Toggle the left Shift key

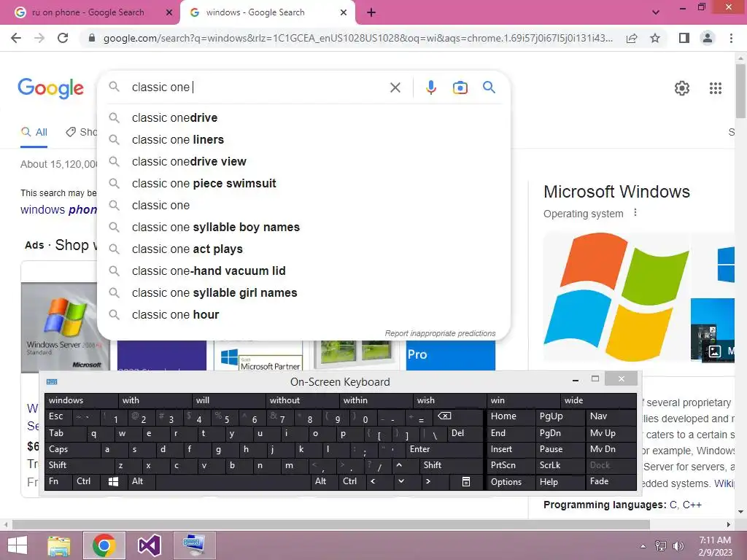(79, 465)
